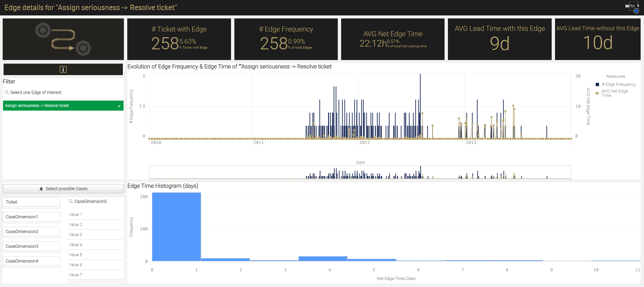The image size is (644, 287).
Task: Select 'Value 4' in CaseDimension5 list
Action: [x=95, y=245]
